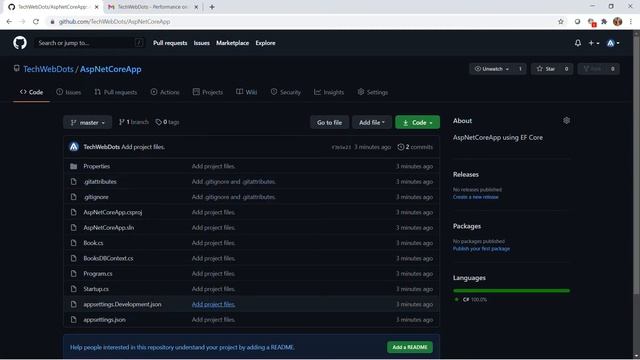Open appsettings.json file

coord(104,320)
